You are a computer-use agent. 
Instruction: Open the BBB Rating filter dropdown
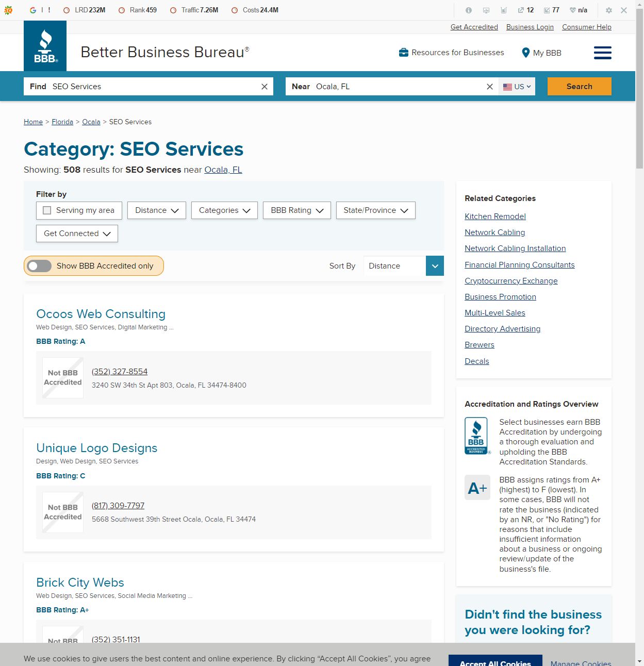296,210
